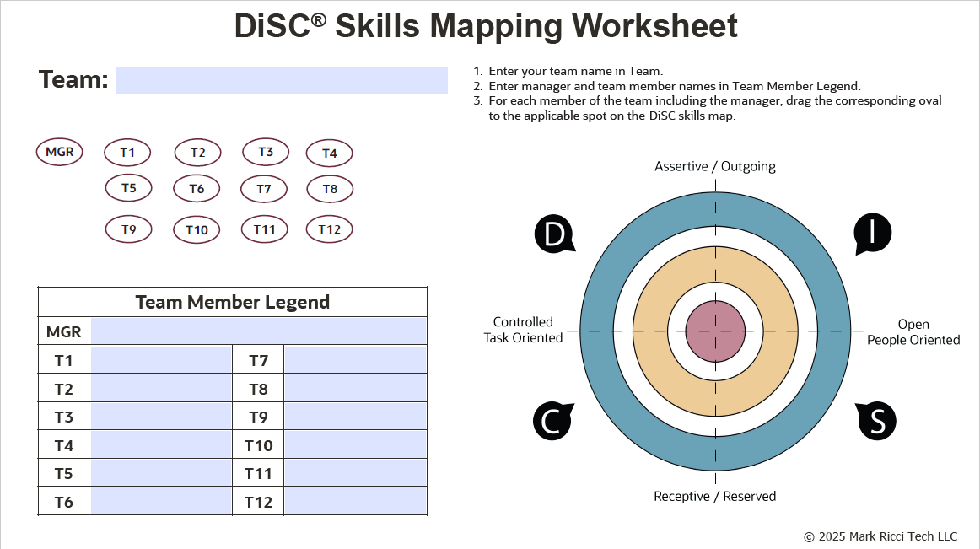Image resolution: width=980 pixels, height=549 pixels.
Task: Click the T7 legend name field
Action: (355, 360)
